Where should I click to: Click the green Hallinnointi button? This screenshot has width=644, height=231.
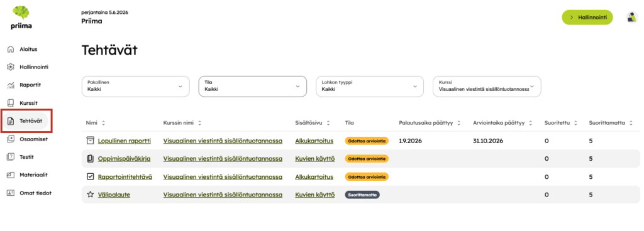click(x=587, y=17)
